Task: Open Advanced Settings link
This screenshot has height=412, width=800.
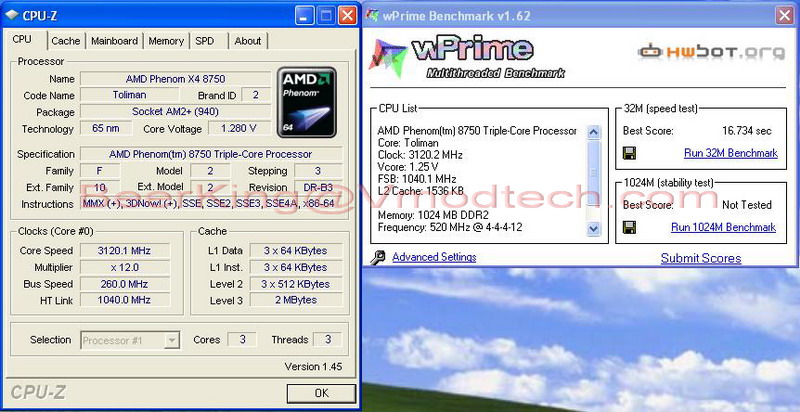Action: 434,257
